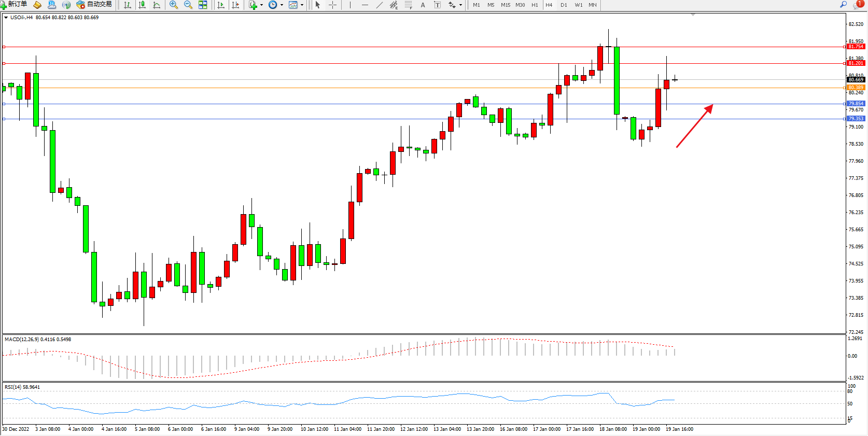
Task: Zoom out of the chart
Action: click(x=188, y=5)
